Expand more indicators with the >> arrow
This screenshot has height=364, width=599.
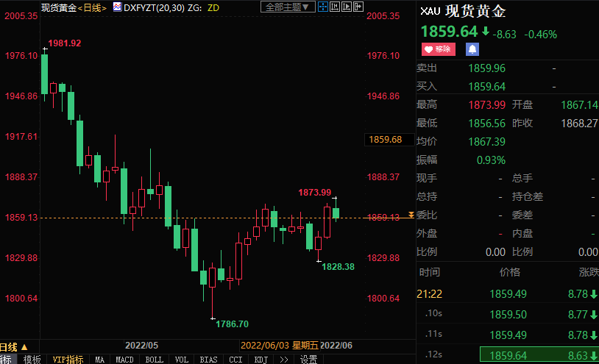pos(284,360)
